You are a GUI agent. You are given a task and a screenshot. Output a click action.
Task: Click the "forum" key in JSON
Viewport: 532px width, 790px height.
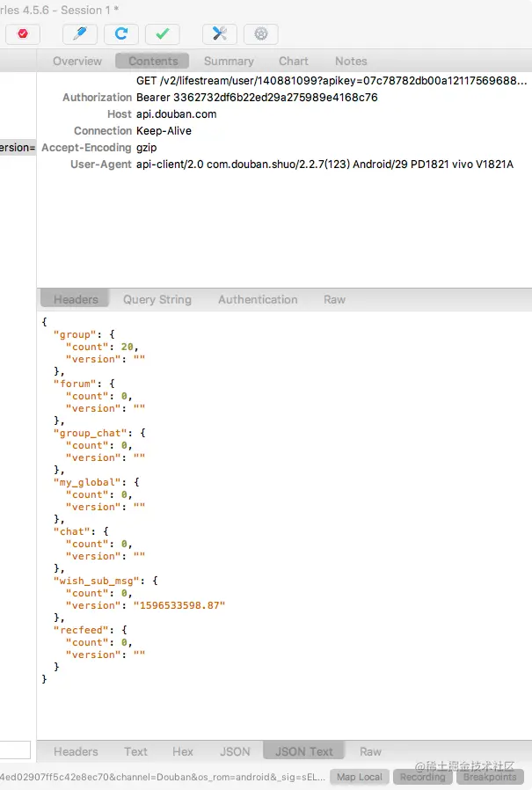click(x=75, y=384)
